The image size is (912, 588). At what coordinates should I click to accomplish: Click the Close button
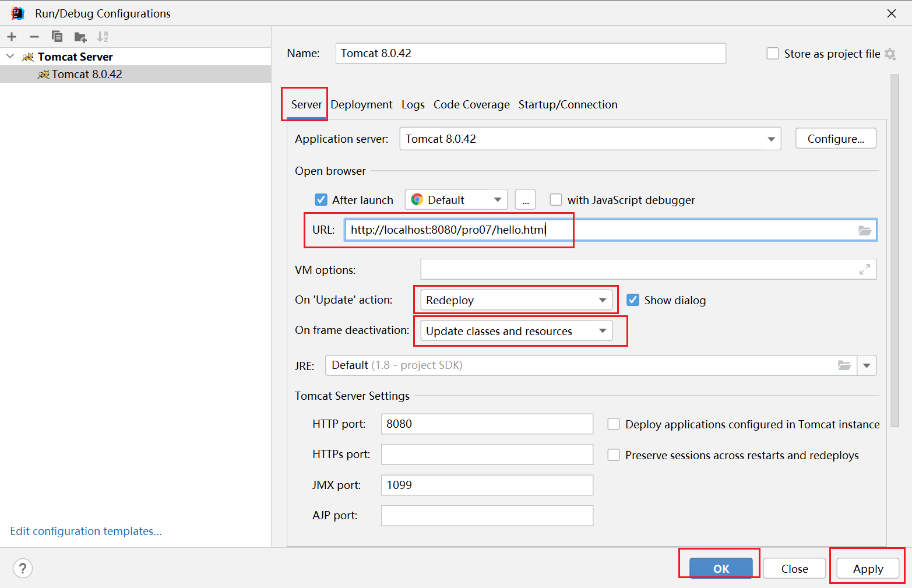tap(794, 569)
